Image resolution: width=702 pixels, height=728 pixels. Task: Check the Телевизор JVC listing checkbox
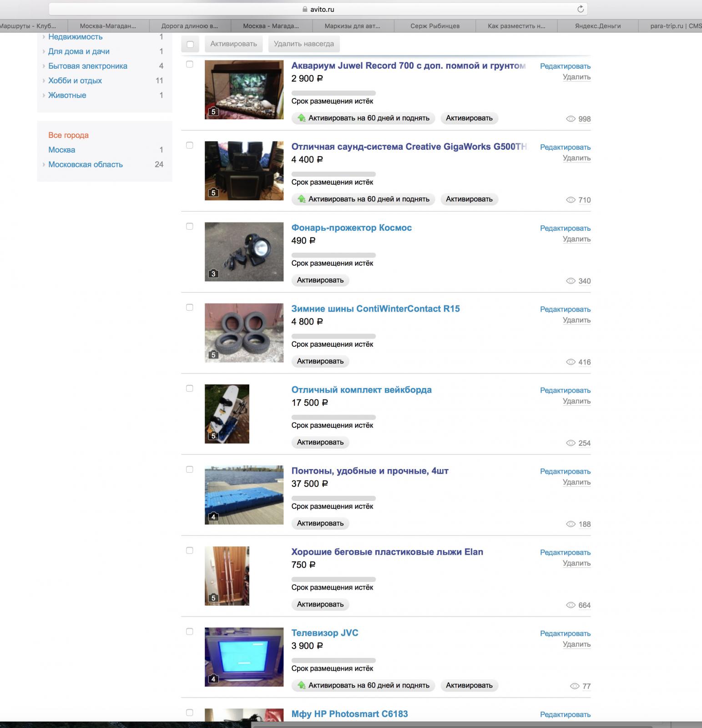190,631
